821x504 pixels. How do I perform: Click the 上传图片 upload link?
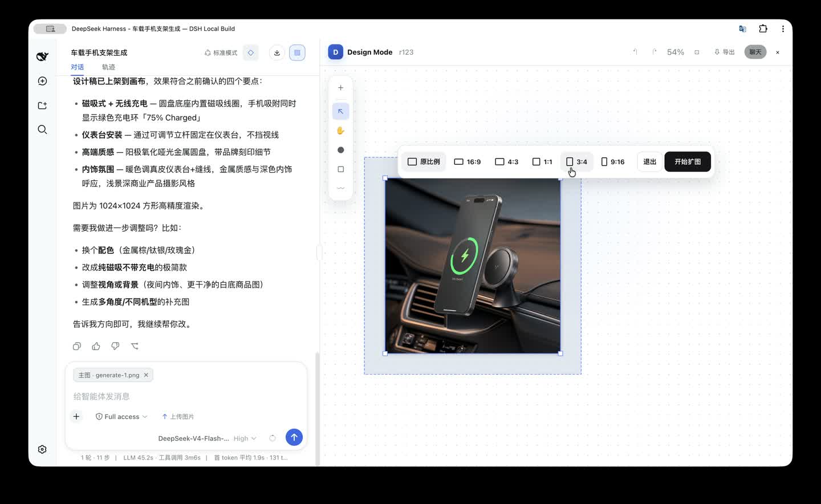click(x=178, y=417)
